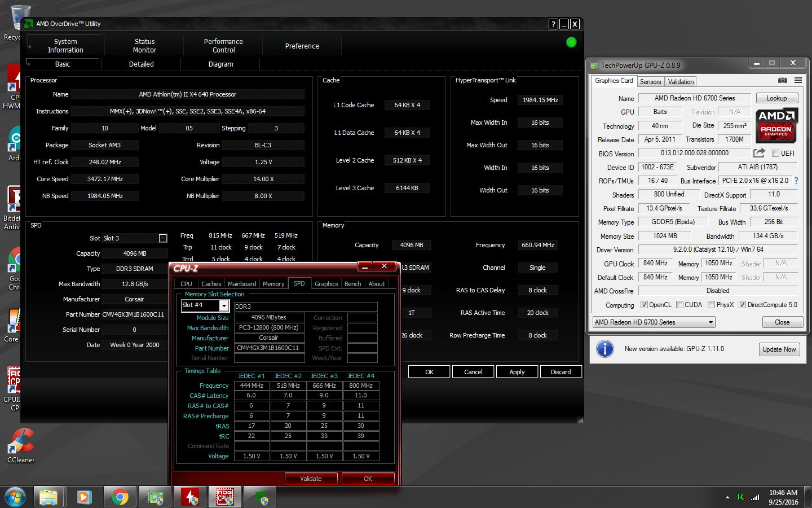The image size is (812, 508).
Task: Switch to CPU-Z Mainboard tab
Action: pos(242,284)
